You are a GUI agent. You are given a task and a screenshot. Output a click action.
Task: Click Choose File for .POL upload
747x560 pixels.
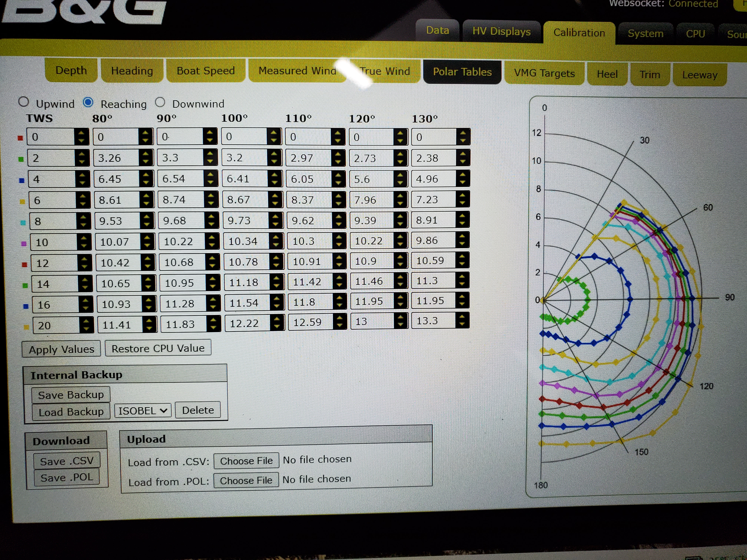click(246, 480)
